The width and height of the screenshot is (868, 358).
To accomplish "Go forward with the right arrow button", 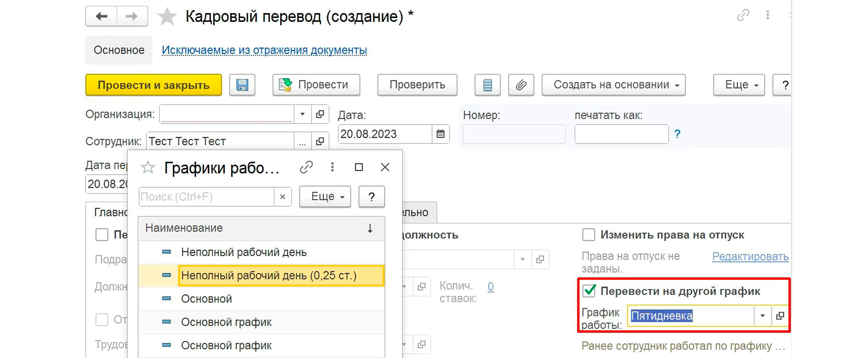I will click(132, 16).
